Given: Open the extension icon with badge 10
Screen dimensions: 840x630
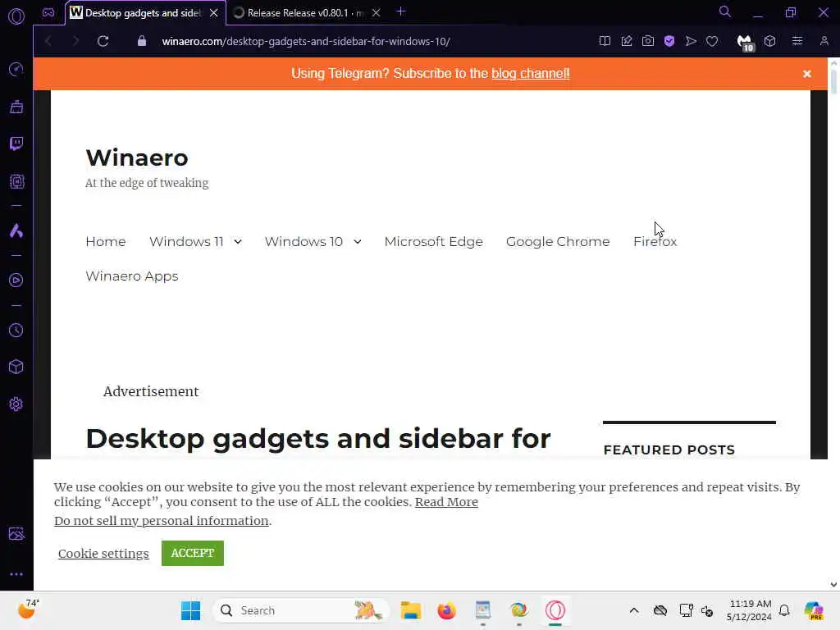Looking at the screenshot, I should pos(745,43).
